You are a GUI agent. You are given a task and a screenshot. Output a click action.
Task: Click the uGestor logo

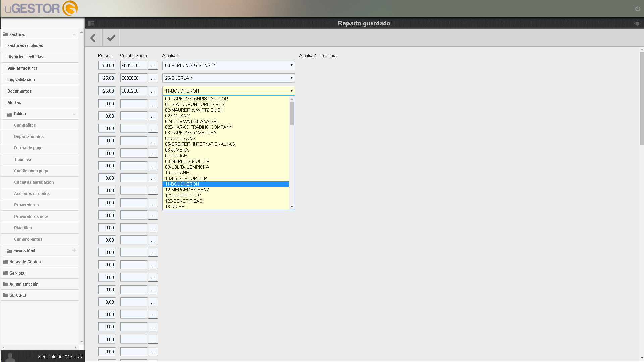(x=41, y=8)
